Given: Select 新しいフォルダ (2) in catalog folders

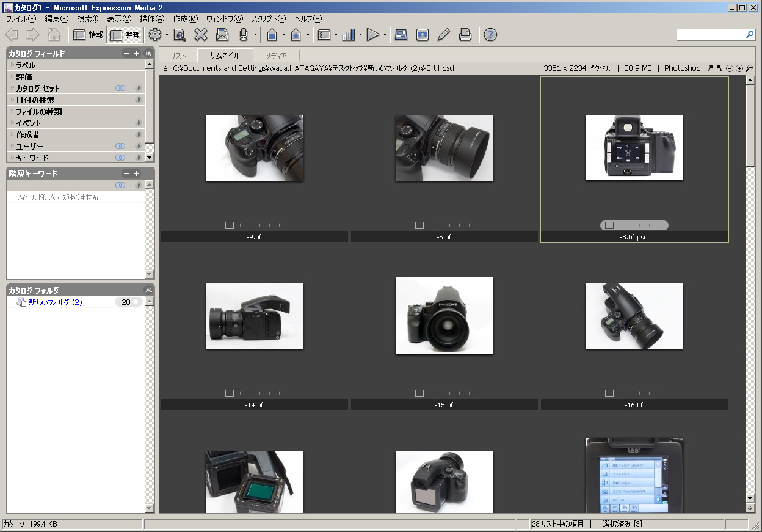Looking at the screenshot, I should pyautogui.click(x=55, y=302).
